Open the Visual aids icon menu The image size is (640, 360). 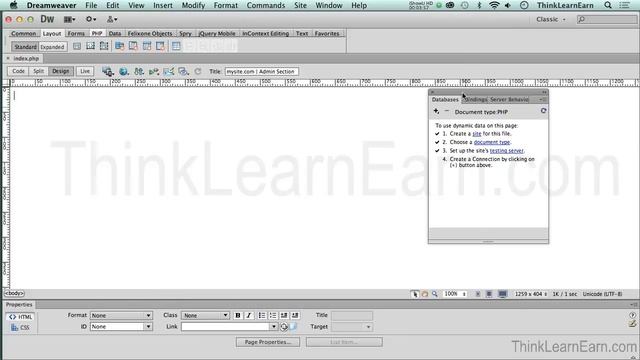183,72
